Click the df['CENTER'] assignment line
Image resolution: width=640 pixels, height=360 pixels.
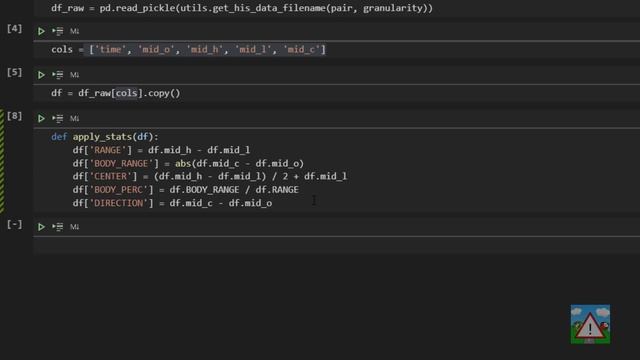[210, 176]
